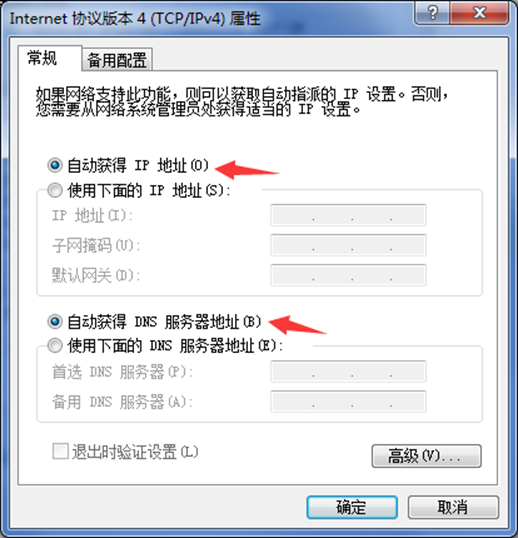
Task: Open 高级 advanced settings
Action: click(426, 456)
